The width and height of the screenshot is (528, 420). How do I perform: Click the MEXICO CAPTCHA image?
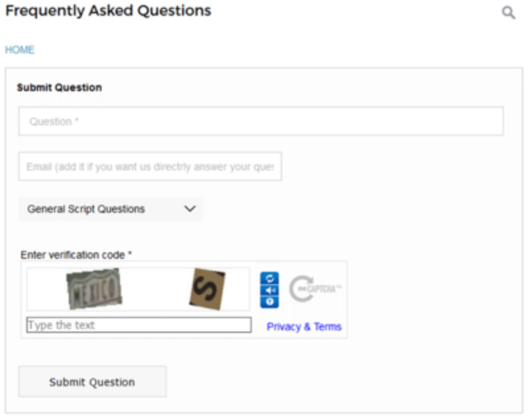[x=94, y=289]
